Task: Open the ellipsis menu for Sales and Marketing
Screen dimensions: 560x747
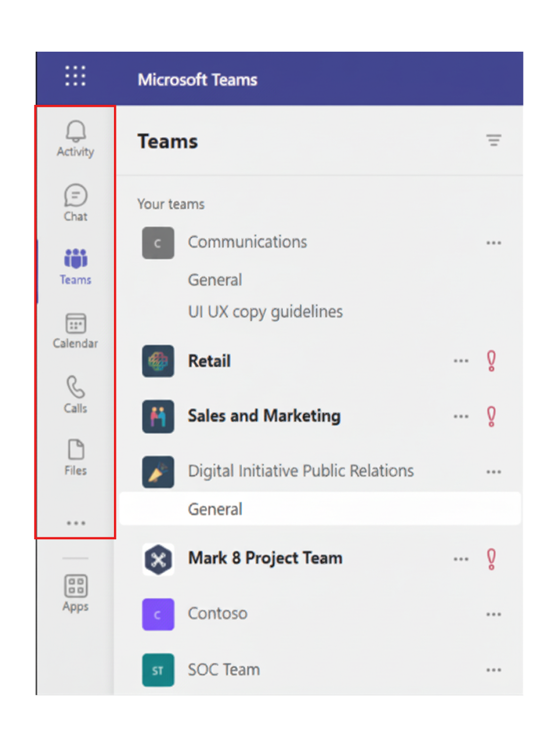Action: click(x=460, y=416)
